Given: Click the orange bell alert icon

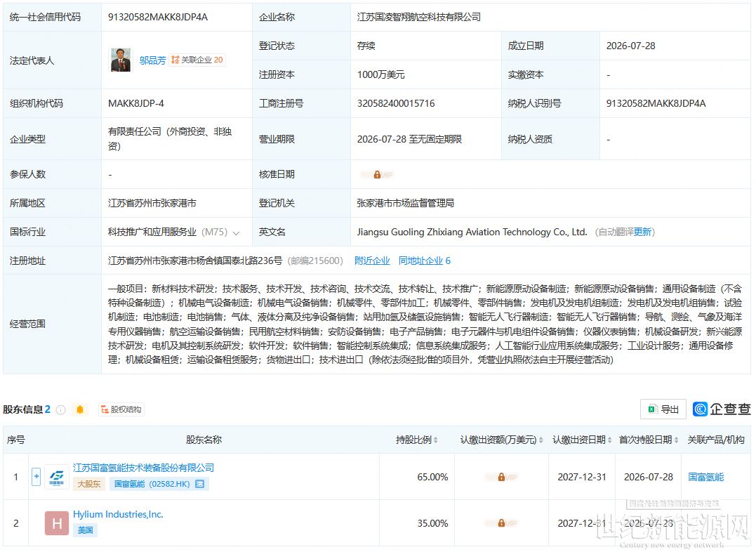Looking at the screenshot, I should pos(80,409).
